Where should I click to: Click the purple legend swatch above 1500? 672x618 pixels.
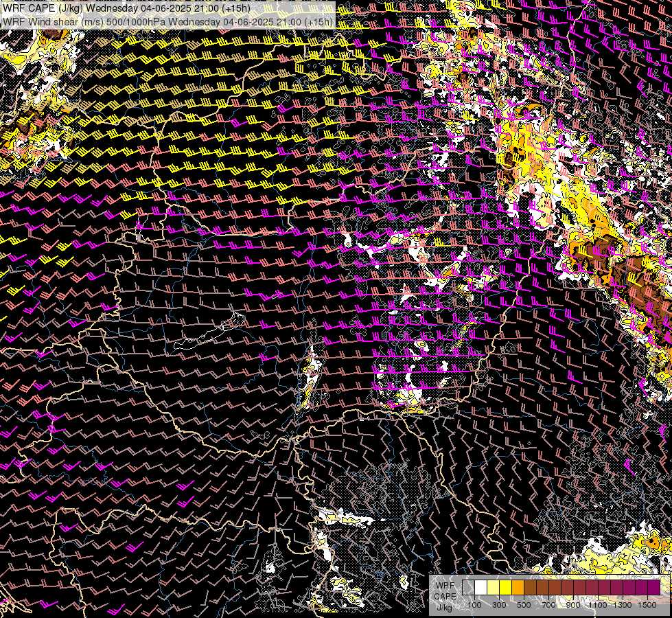[654, 588]
